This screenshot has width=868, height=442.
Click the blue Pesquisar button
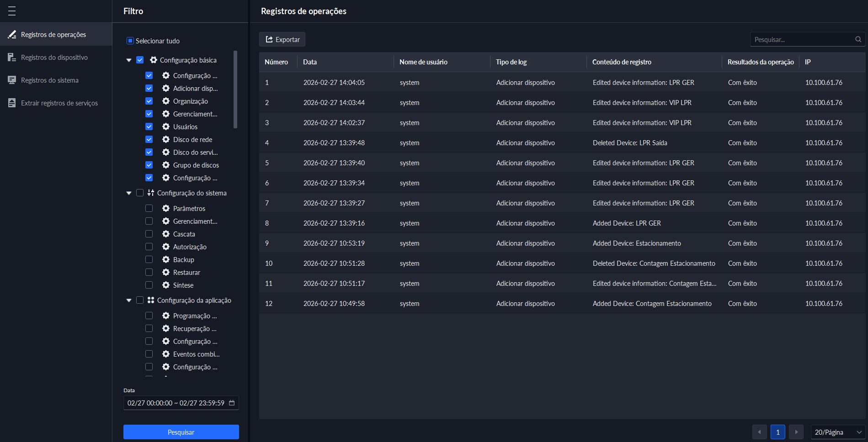coord(181,432)
